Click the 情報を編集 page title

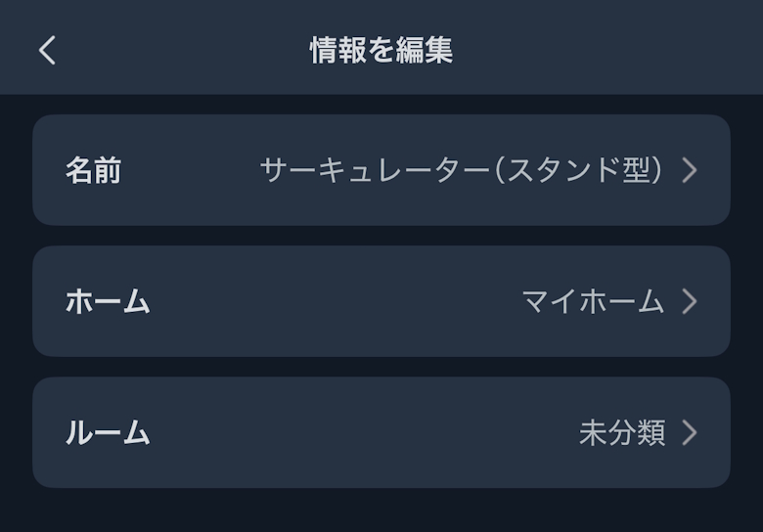(x=381, y=50)
